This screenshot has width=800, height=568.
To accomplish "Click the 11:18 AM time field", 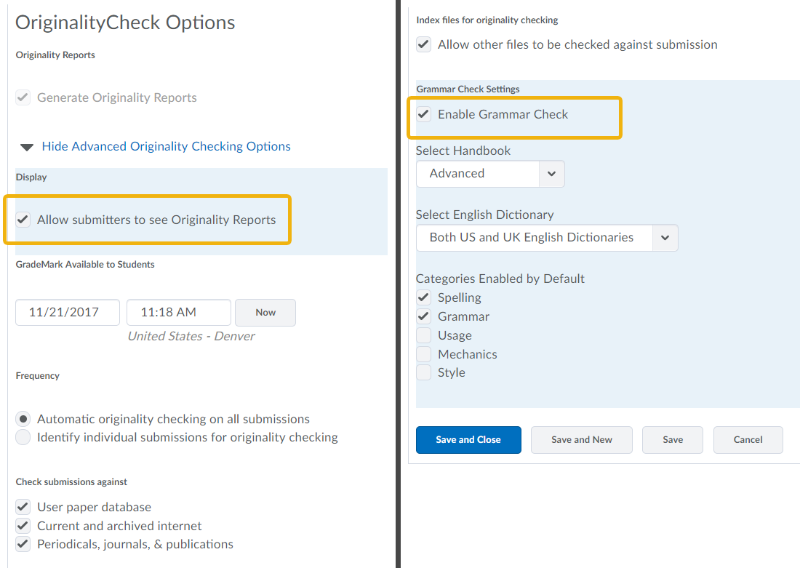I will (178, 312).
